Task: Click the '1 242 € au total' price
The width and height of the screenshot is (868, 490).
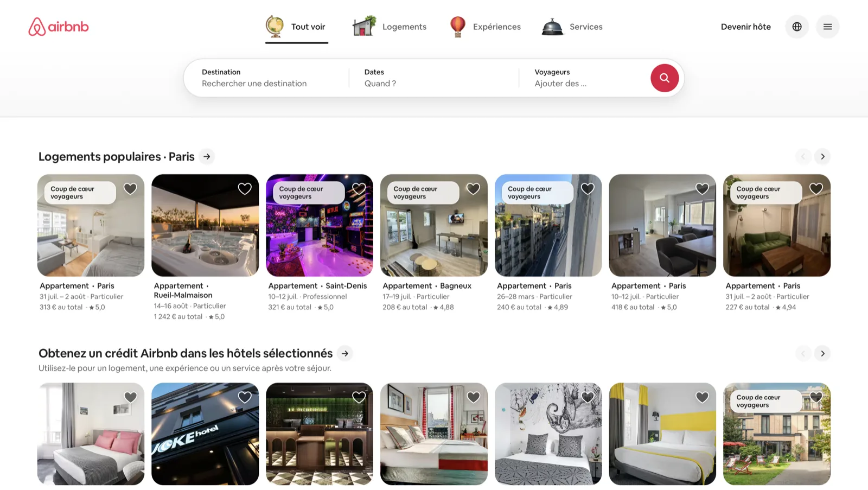Action: [178, 317]
